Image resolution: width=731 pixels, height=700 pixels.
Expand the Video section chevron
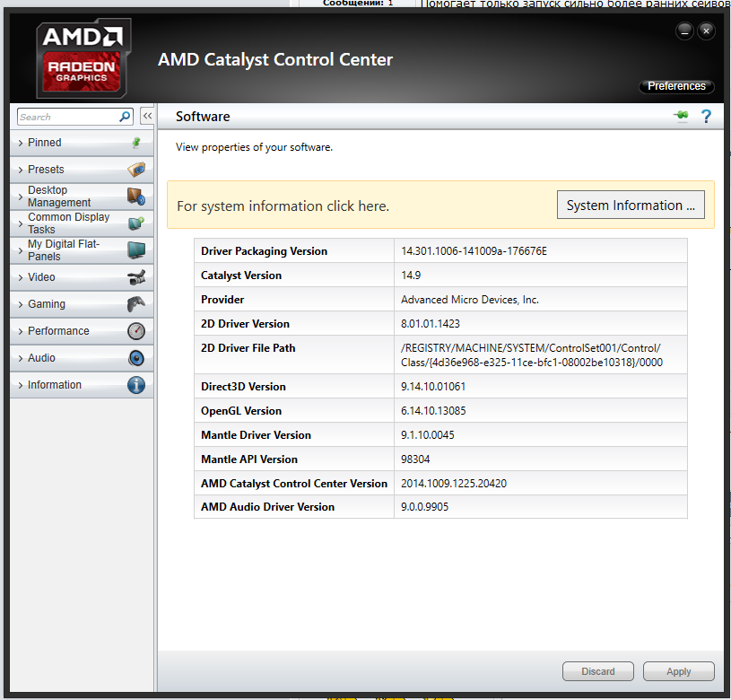(x=21, y=278)
